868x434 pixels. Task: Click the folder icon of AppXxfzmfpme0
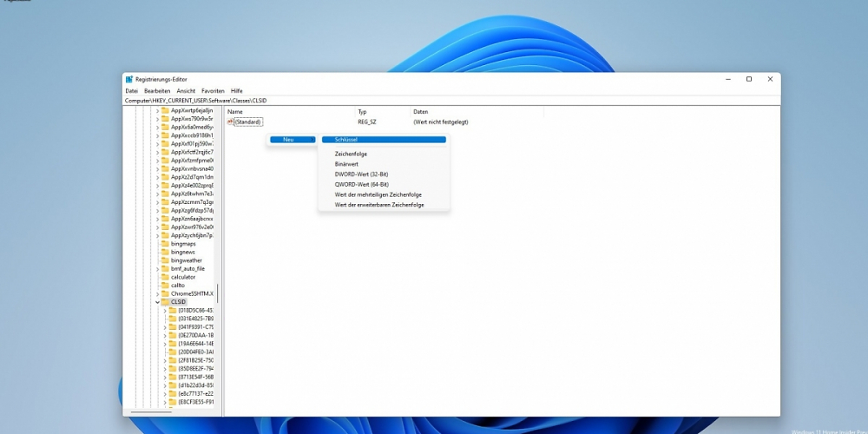(165, 160)
